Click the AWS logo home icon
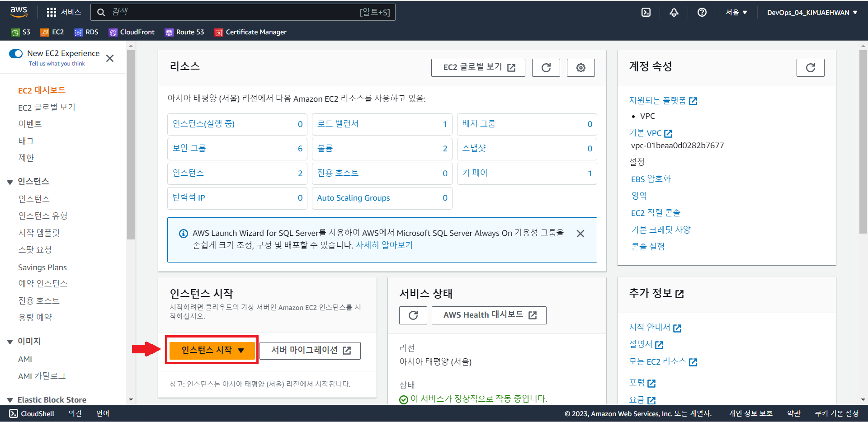This screenshot has width=868, height=422. click(19, 12)
